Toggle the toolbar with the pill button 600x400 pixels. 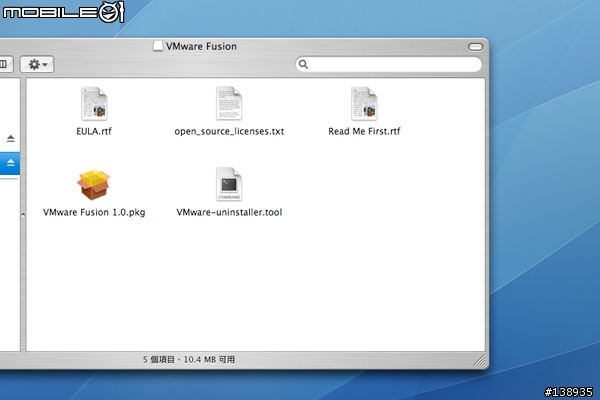(475, 47)
